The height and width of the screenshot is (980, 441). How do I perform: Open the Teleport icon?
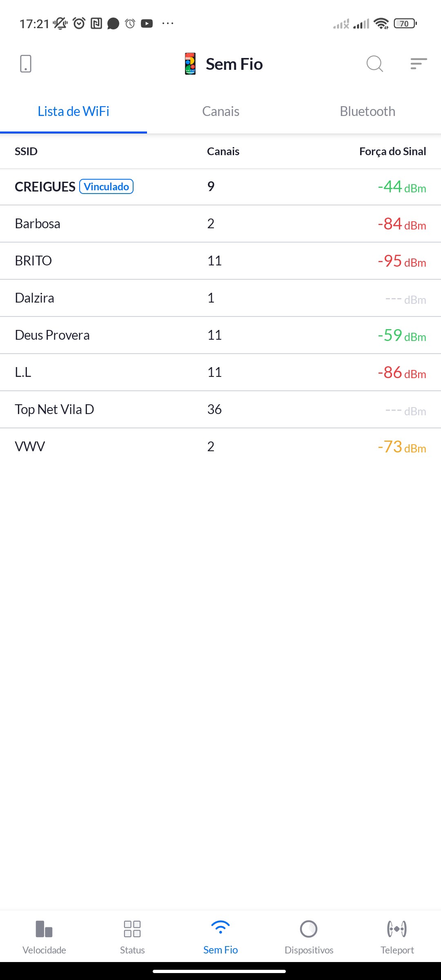[397, 929]
